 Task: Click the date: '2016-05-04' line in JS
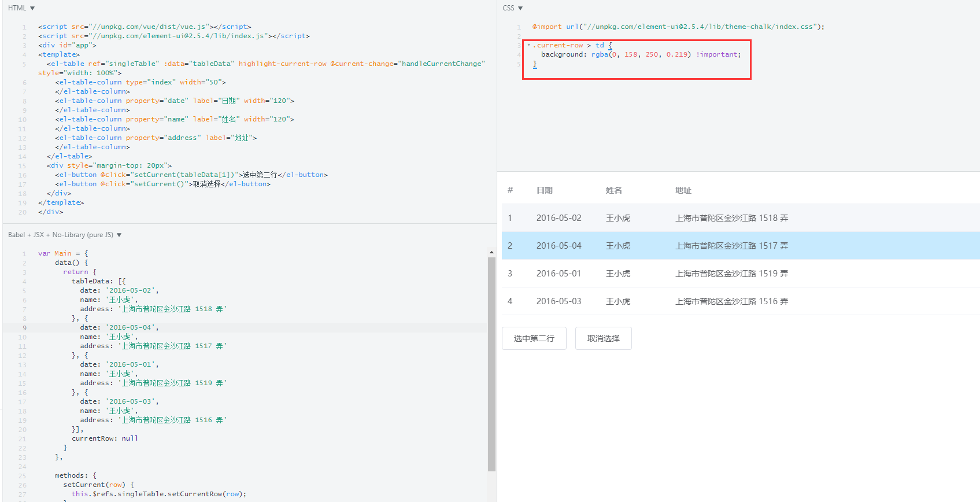[x=119, y=327]
